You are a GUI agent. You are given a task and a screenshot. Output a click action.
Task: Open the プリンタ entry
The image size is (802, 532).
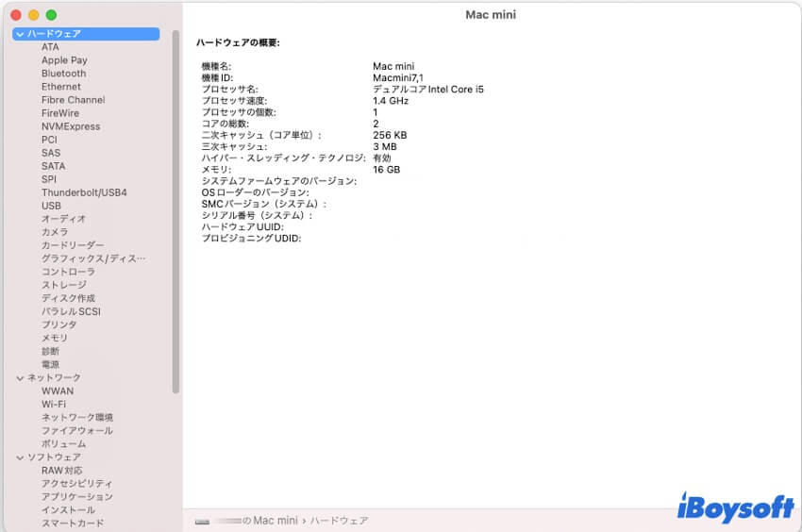click(59, 324)
